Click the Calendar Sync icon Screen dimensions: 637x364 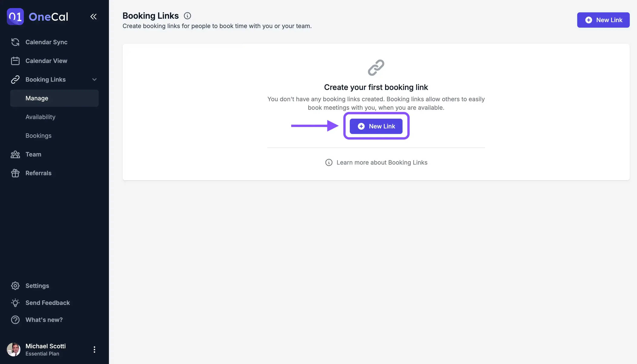15,42
